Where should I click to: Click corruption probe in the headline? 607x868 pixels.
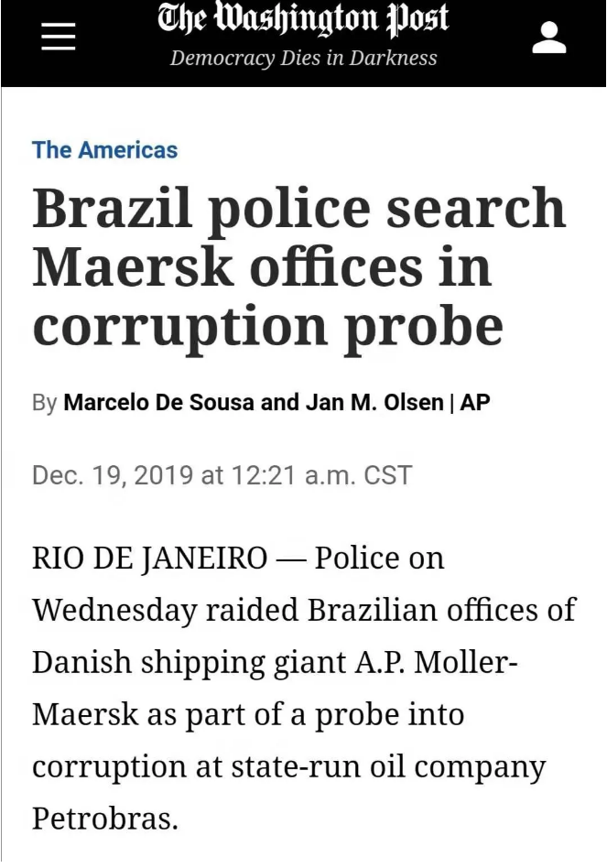(267, 325)
